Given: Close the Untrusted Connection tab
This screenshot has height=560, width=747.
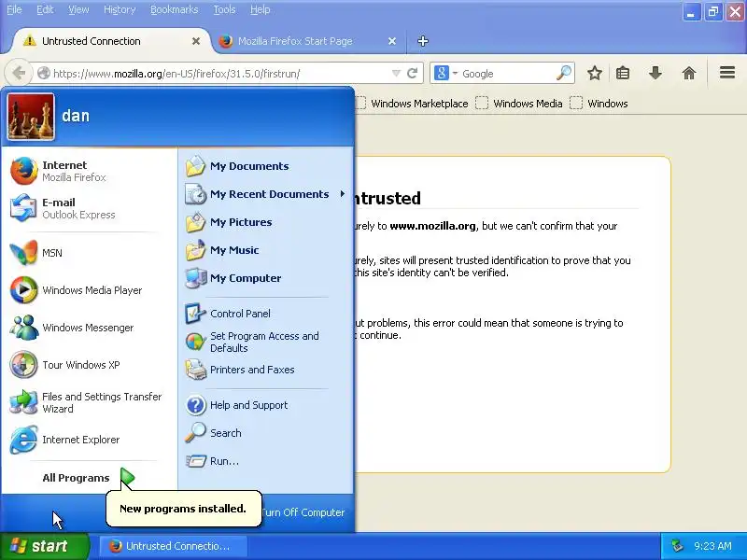Looking at the screenshot, I should 196,41.
